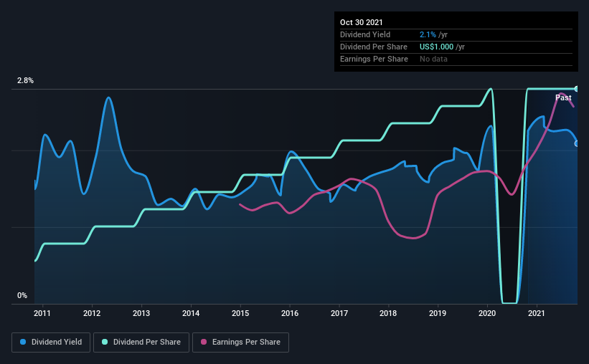This screenshot has height=364, width=589.
Task: Click the tooltip 'Dividend Per Share' row label
Action: click(373, 47)
